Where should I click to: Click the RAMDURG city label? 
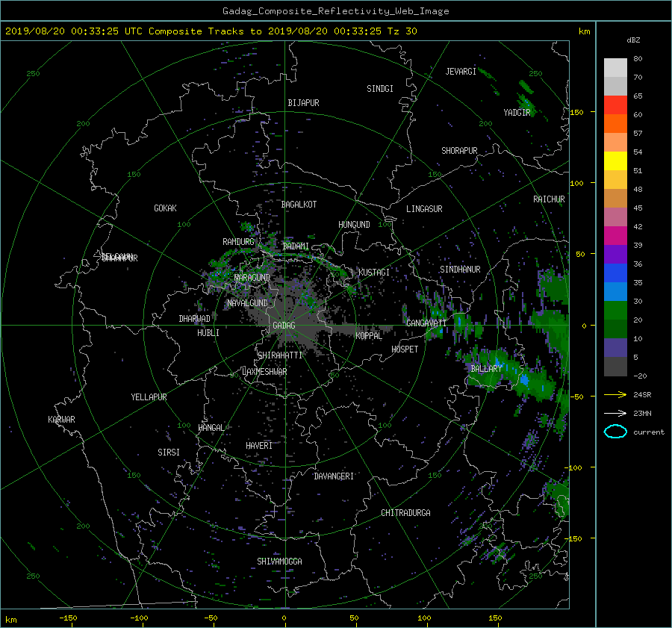click(238, 242)
